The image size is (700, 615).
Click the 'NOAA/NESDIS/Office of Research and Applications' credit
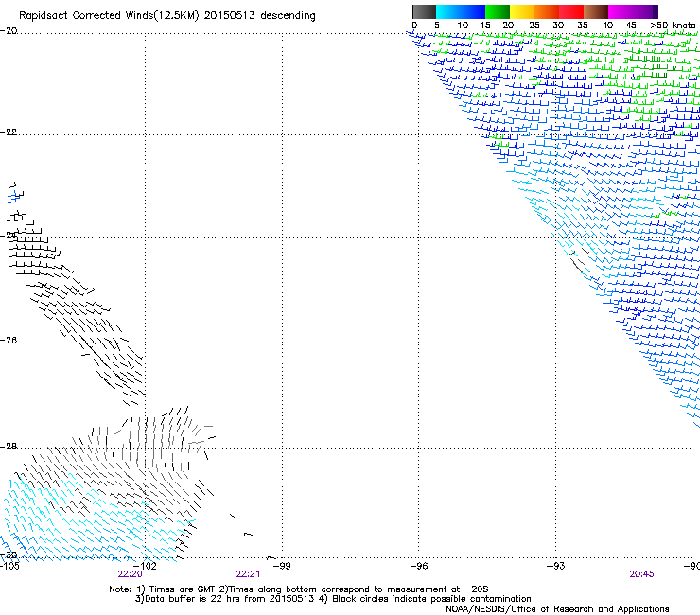point(557,609)
